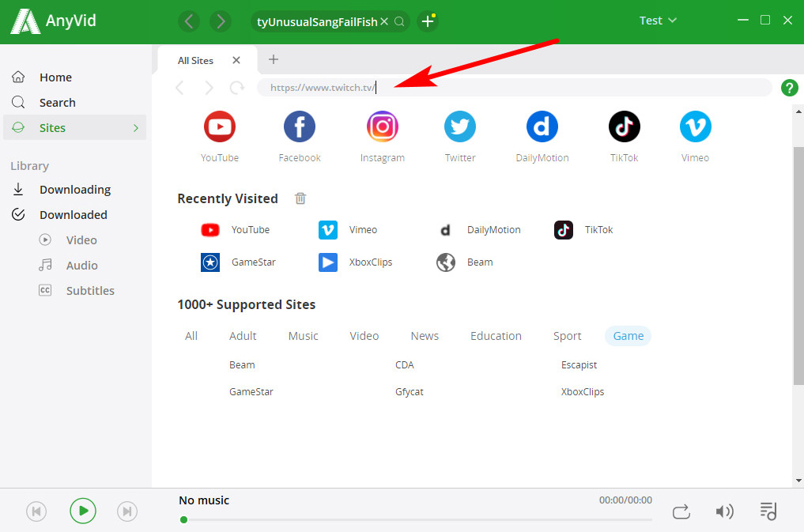Click the browser forward arrow beside the address bar
Viewport: 804px width, 532px height.
tap(209, 88)
